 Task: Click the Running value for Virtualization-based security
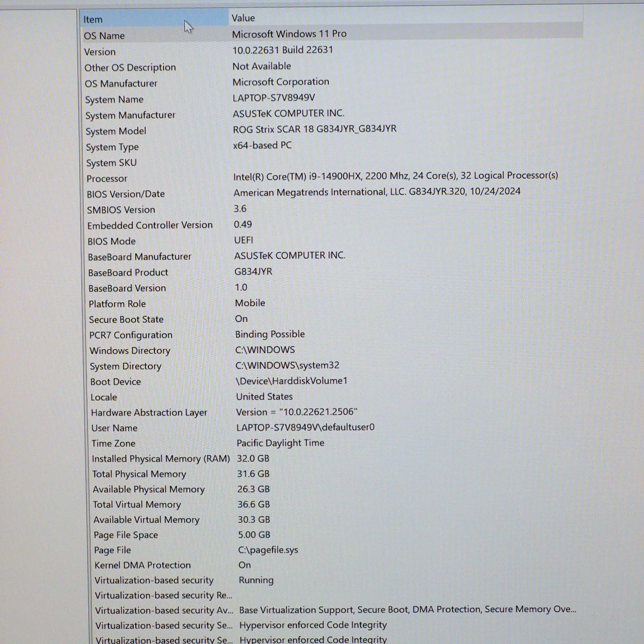256,580
